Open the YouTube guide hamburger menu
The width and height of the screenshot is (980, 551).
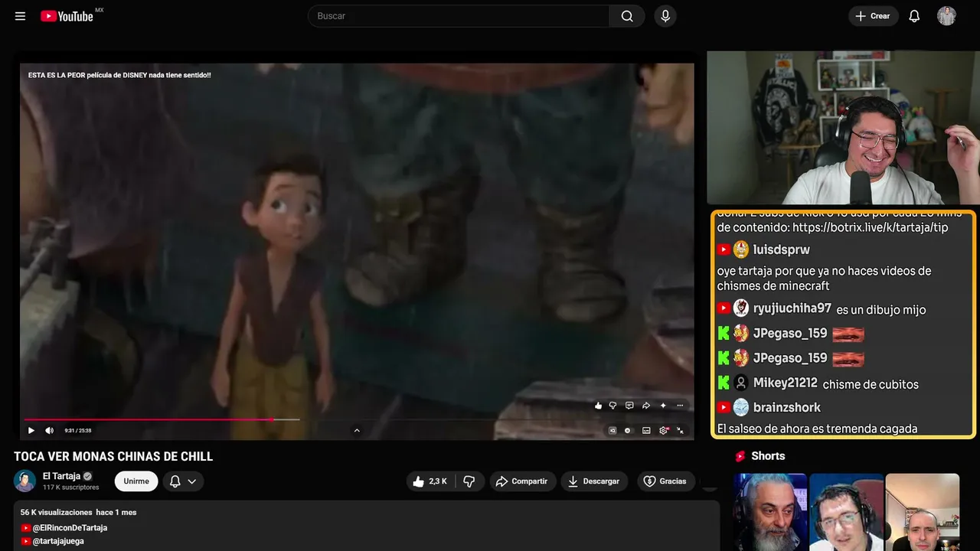pos(21,16)
